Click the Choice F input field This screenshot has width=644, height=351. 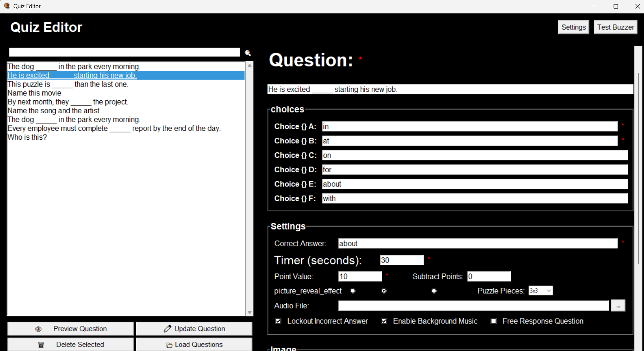point(475,198)
